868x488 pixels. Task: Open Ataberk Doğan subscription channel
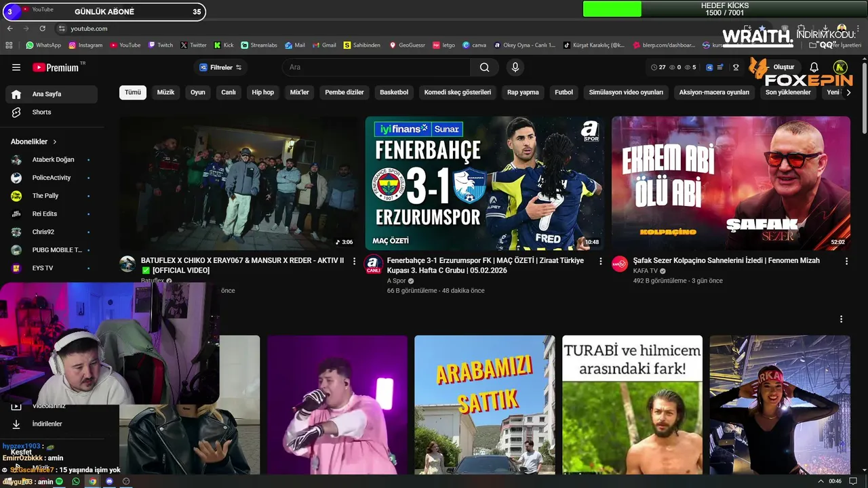coord(52,159)
